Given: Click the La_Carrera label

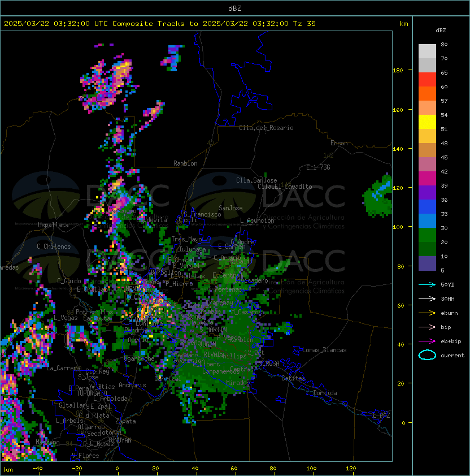Looking at the screenshot, I should [x=63, y=368].
